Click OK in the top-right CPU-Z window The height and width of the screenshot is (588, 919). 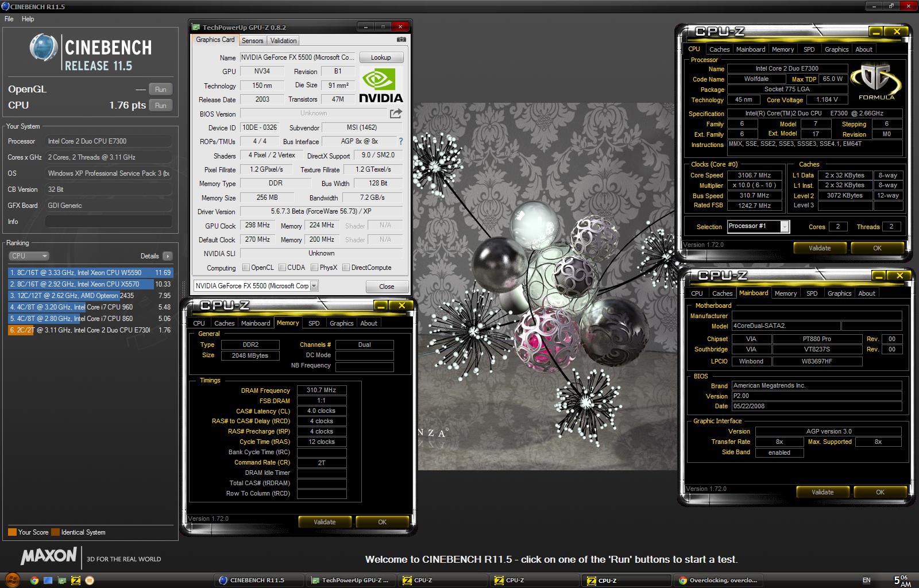(x=877, y=248)
